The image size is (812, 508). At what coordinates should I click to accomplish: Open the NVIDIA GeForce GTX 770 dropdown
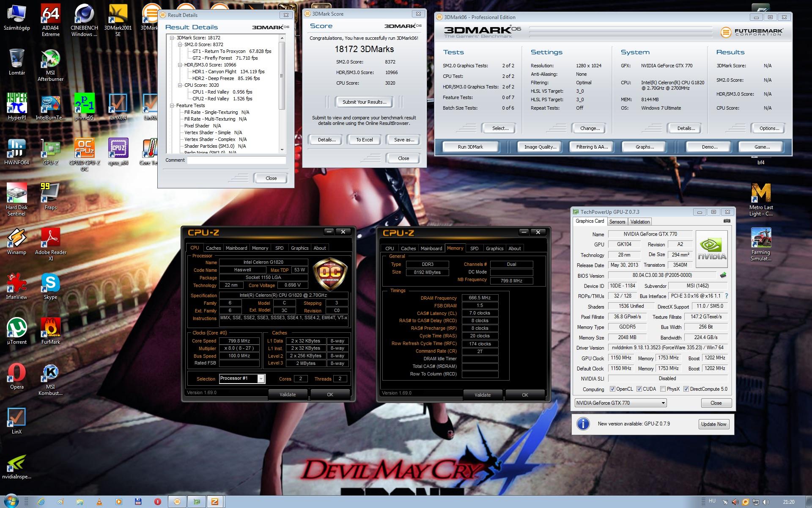coord(620,403)
